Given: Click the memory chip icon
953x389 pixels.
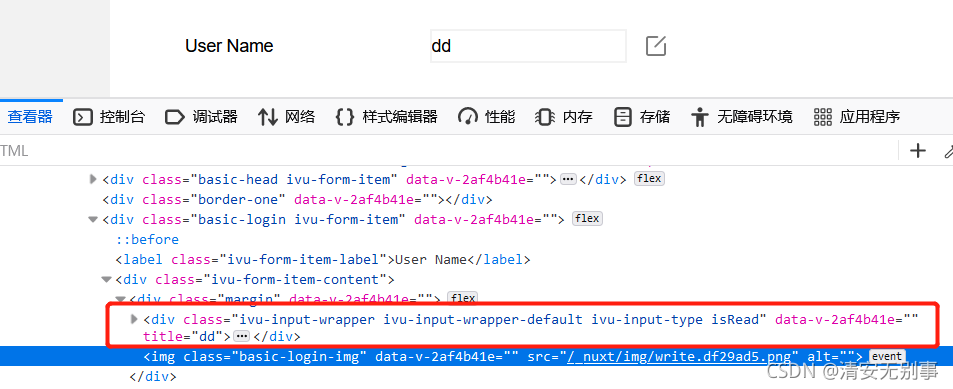Looking at the screenshot, I should click(545, 117).
